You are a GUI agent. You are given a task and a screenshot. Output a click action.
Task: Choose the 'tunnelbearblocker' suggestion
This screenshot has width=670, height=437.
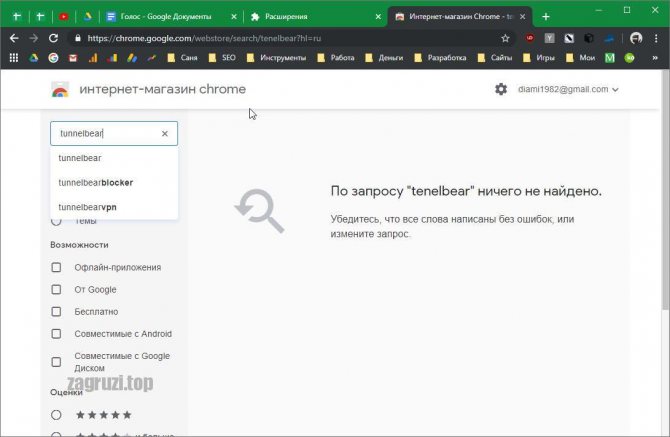point(114,183)
